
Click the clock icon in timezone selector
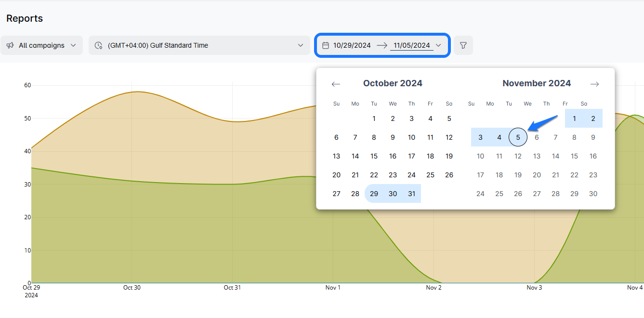pos(98,45)
